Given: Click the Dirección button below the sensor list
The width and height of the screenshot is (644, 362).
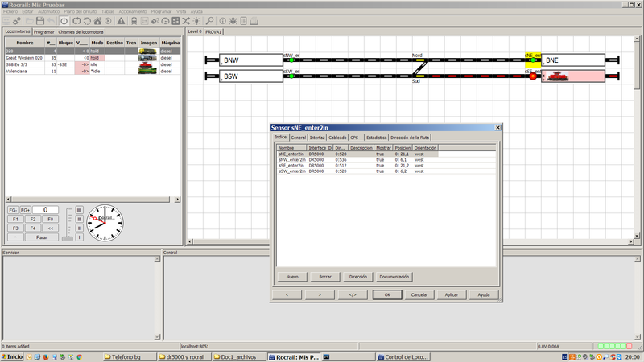Looking at the screenshot, I should pyautogui.click(x=357, y=277).
